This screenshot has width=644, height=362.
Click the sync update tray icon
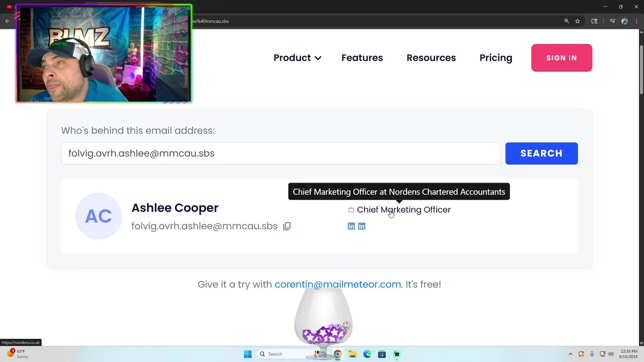(581, 354)
